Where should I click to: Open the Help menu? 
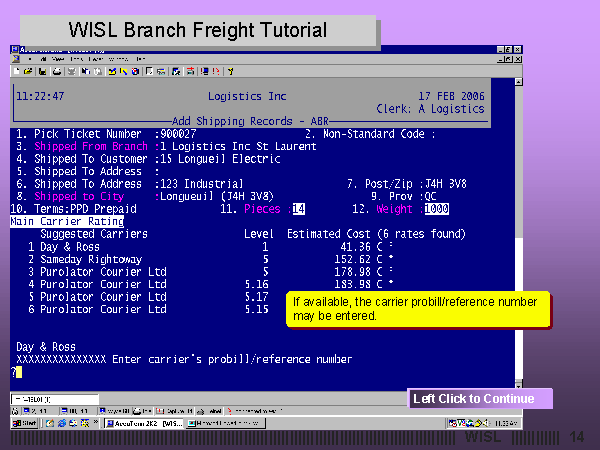pyautogui.click(x=141, y=59)
